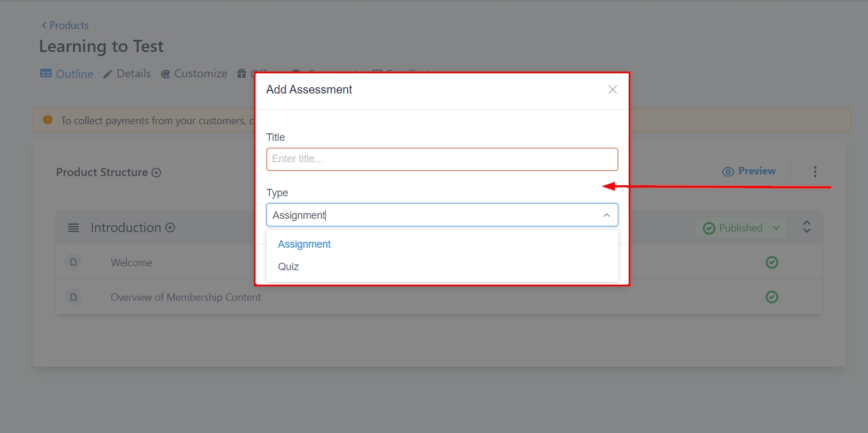Click the green check icon for Welcome
868x433 pixels.
click(772, 263)
